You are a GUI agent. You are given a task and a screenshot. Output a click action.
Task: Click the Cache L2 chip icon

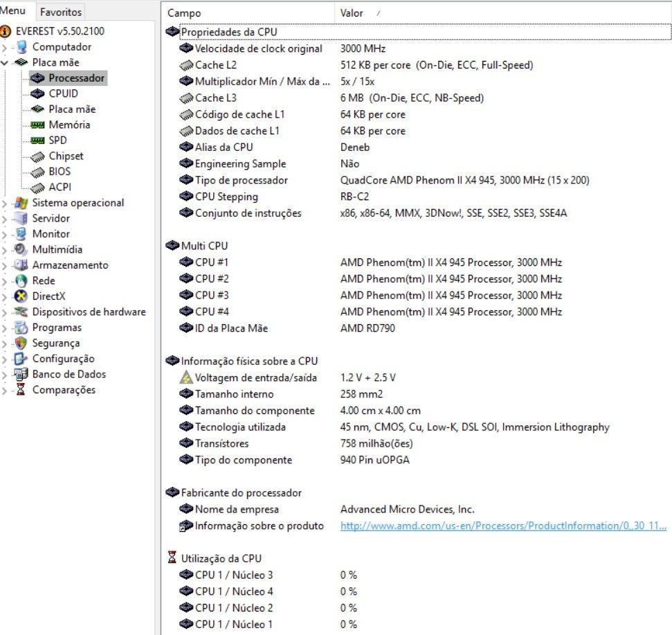(186, 65)
